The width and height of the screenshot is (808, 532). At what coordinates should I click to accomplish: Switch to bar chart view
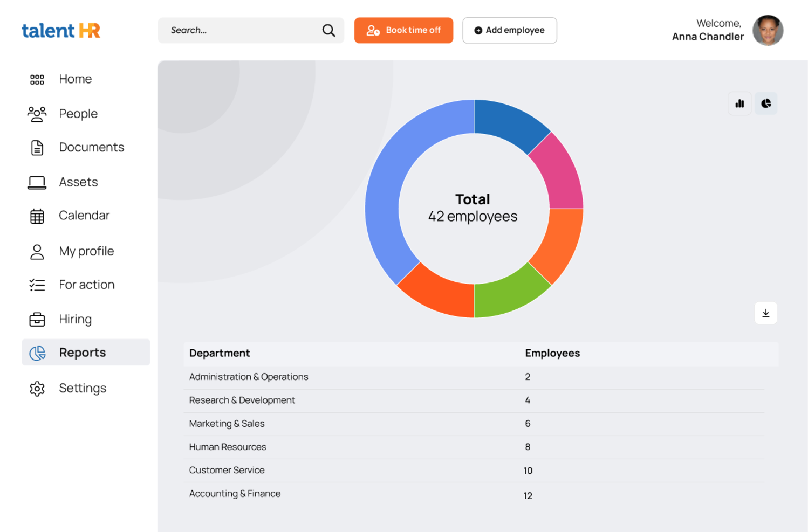[739, 103]
